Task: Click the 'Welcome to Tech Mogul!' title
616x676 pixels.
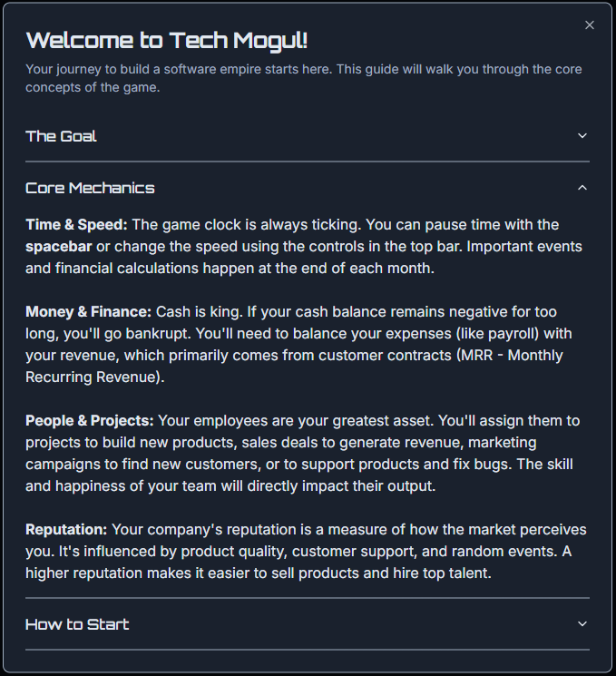Action: tap(167, 40)
